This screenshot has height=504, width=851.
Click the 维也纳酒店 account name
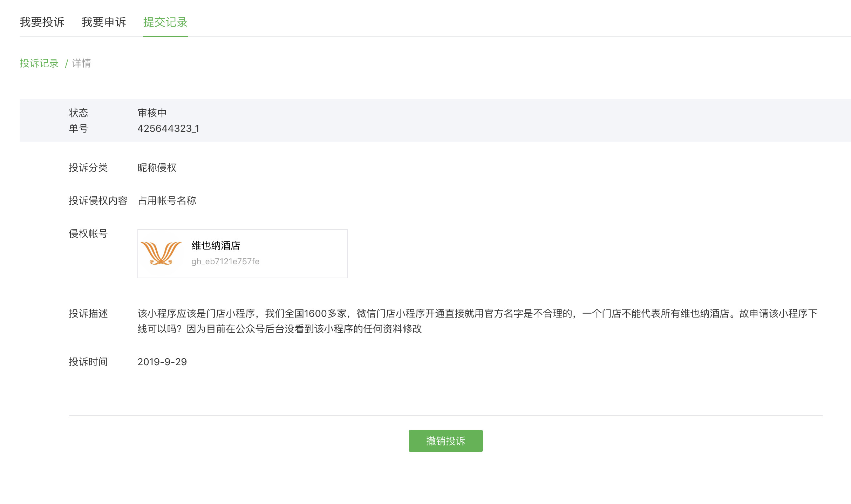point(216,245)
